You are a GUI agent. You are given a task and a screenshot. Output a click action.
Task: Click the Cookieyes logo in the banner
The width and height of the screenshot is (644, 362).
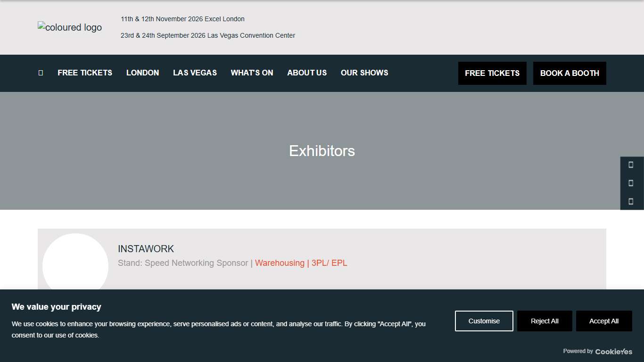pos(613,352)
